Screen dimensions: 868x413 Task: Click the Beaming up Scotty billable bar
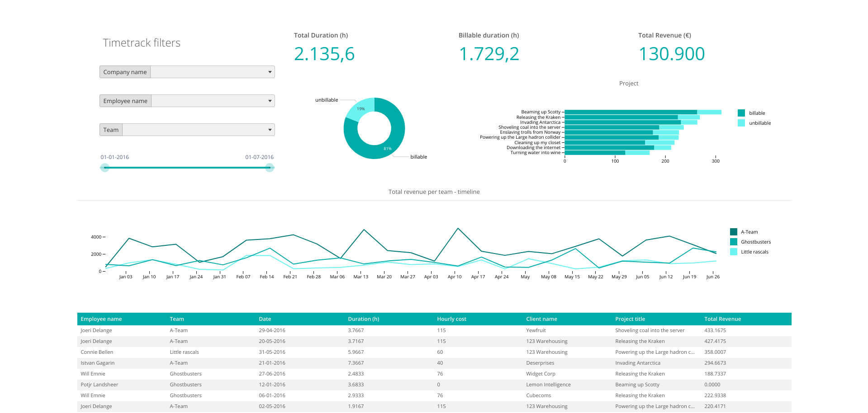[631, 112]
